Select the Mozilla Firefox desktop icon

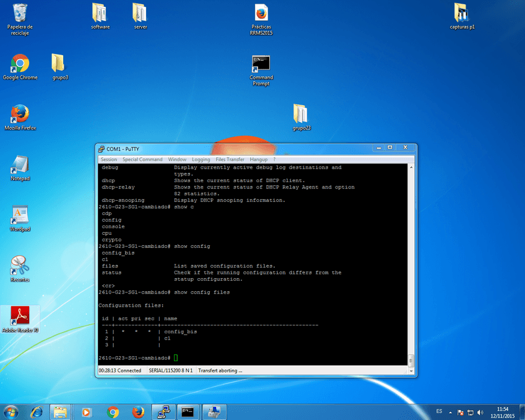pos(20,115)
